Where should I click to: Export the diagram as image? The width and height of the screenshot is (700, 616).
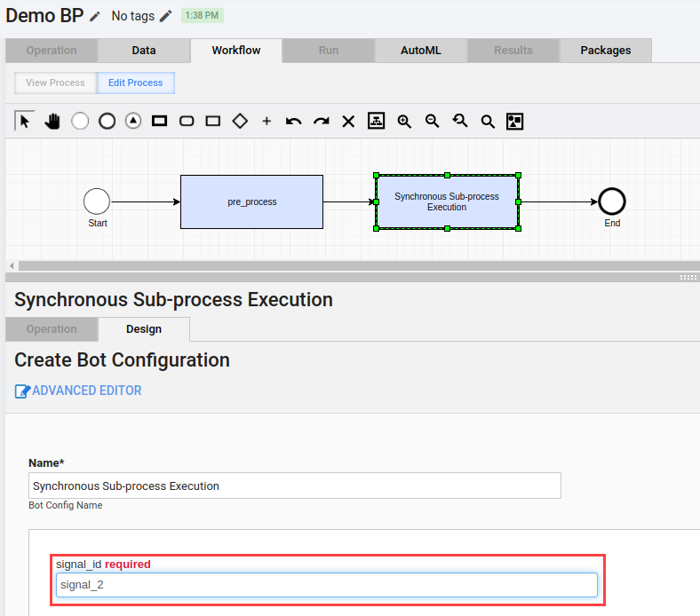(514, 122)
